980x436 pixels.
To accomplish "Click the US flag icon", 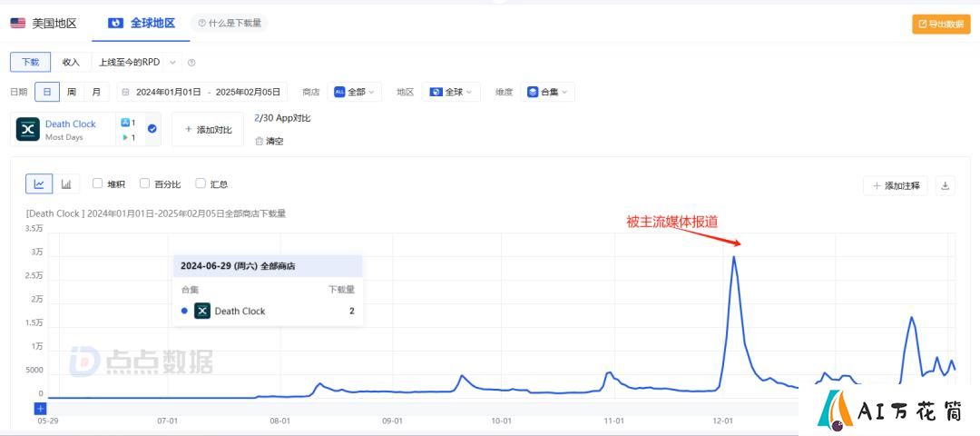I will [17, 24].
